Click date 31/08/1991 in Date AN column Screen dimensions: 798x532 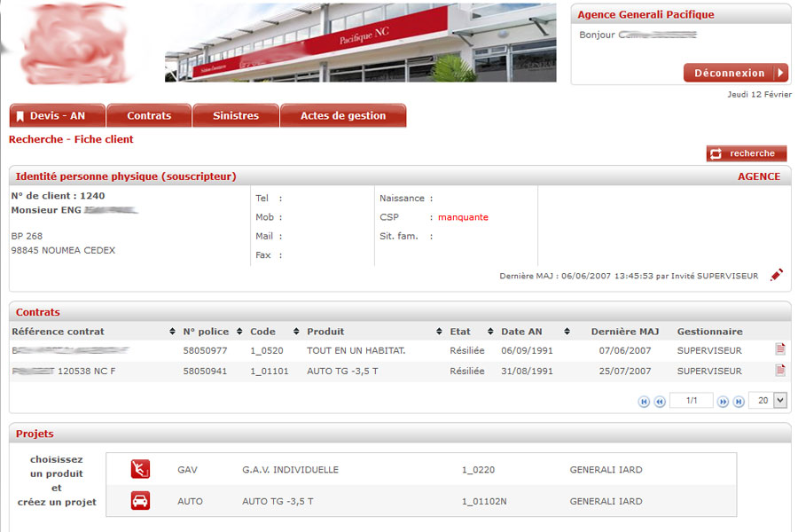click(x=527, y=372)
